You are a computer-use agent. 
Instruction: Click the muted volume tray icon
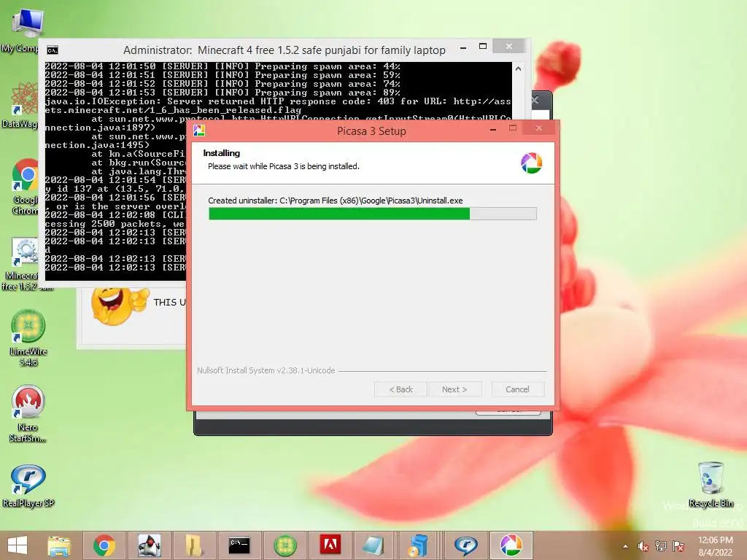[643, 546]
